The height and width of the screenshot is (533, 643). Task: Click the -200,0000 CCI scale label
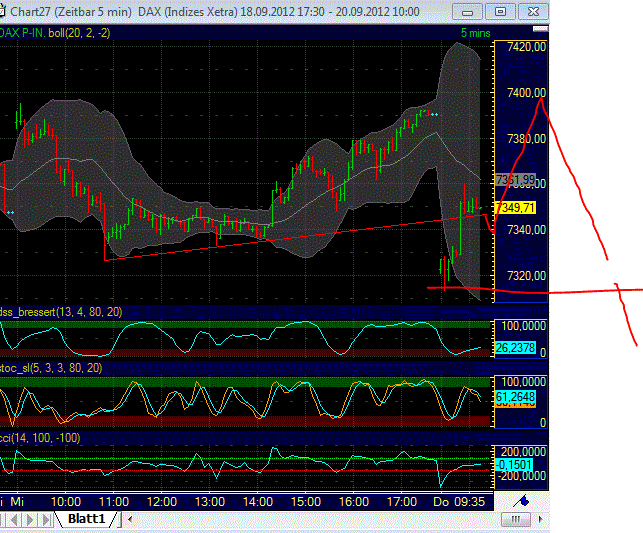click(x=522, y=476)
